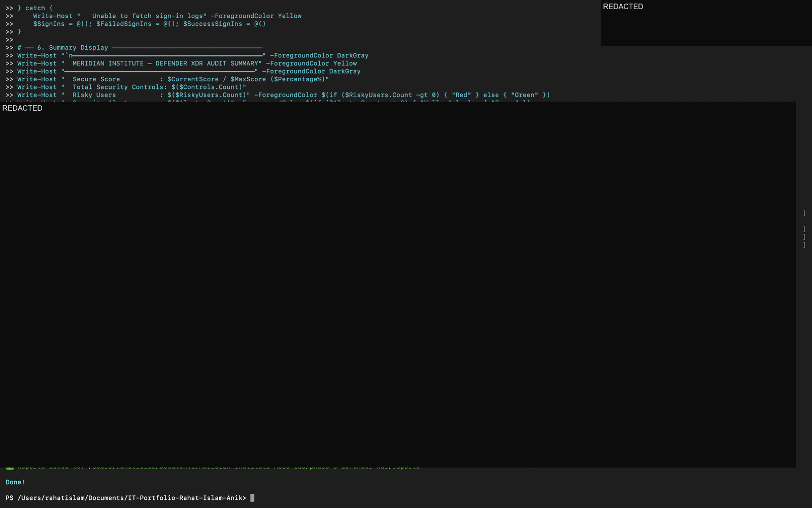Screen dimensions: 812x508
Task: Click the PowerShell prompt input cursor
Action: (x=252, y=498)
